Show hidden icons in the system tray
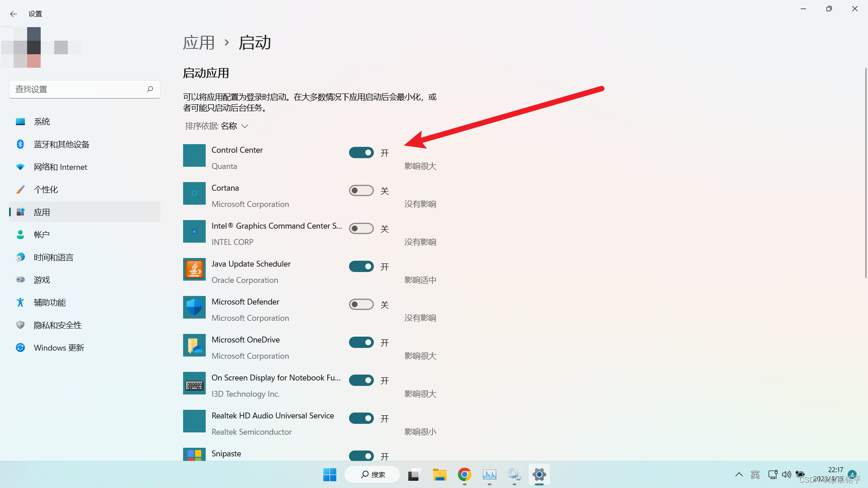 pyautogui.click(x=739, y=474)
